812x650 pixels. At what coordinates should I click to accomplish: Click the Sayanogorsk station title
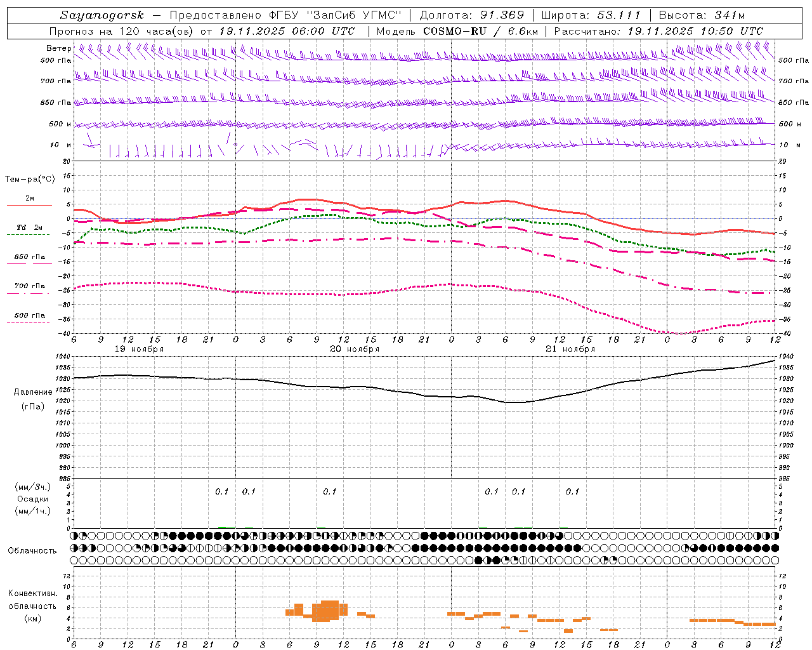[102, 15]
